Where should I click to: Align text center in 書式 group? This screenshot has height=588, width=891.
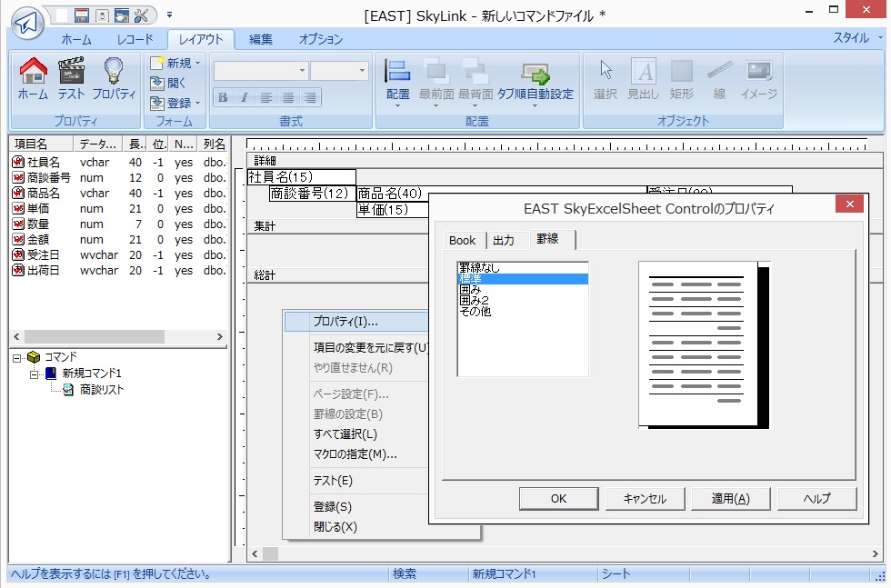(x=288, y=98)
